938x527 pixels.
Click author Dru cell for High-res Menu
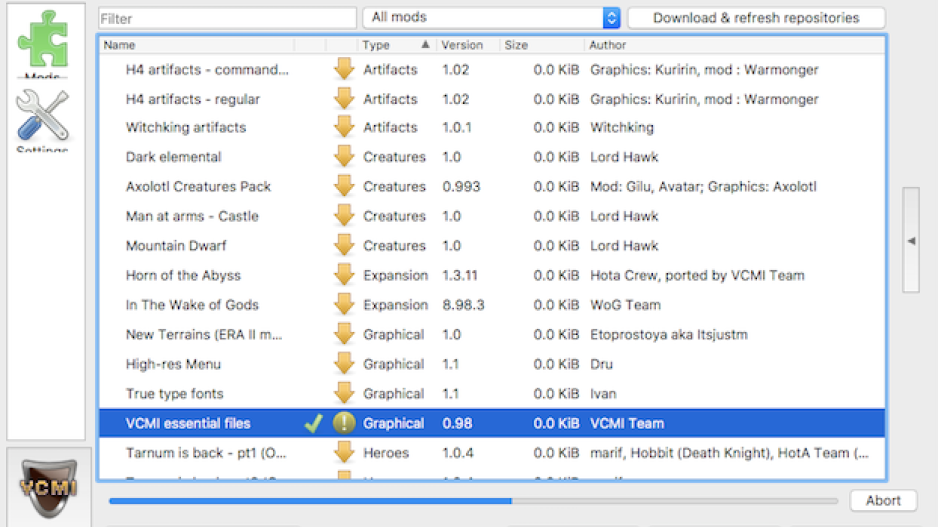[601, 364]
